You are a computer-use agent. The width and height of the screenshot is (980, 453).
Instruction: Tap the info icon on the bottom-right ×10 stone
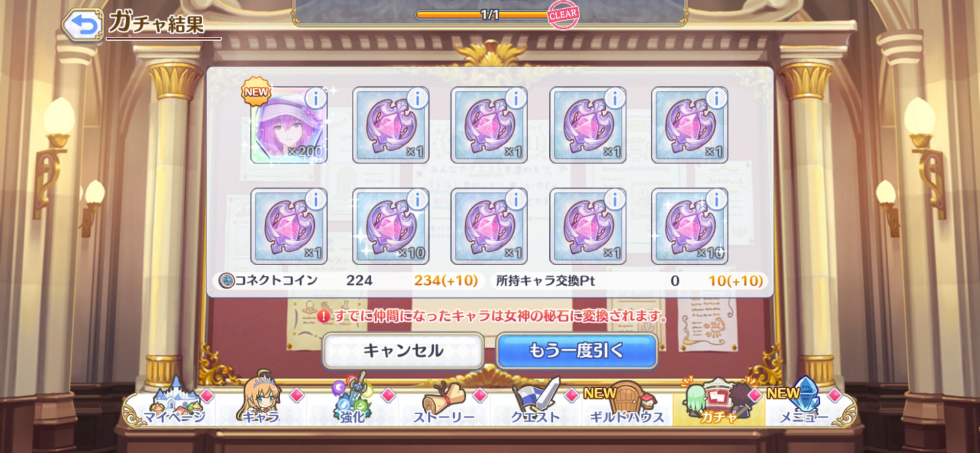[716, 199]
